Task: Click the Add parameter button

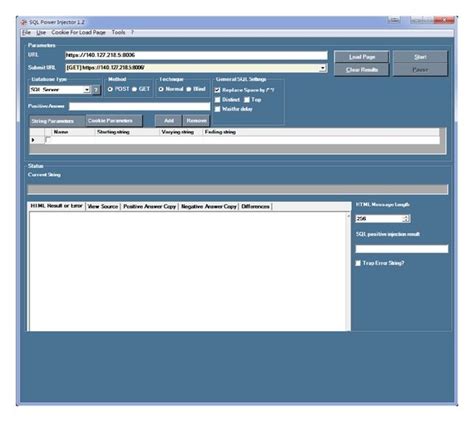Action: [169, 121]
